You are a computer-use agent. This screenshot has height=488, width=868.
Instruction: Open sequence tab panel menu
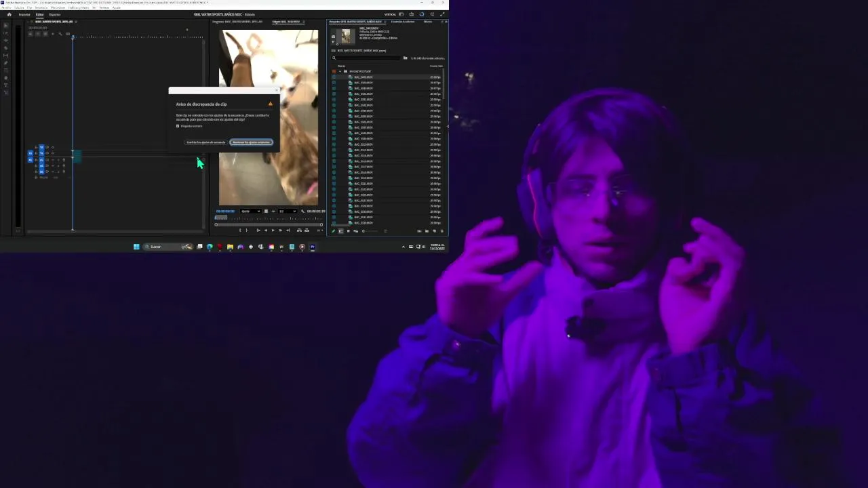pyautogui.click(x=76, y=22)
